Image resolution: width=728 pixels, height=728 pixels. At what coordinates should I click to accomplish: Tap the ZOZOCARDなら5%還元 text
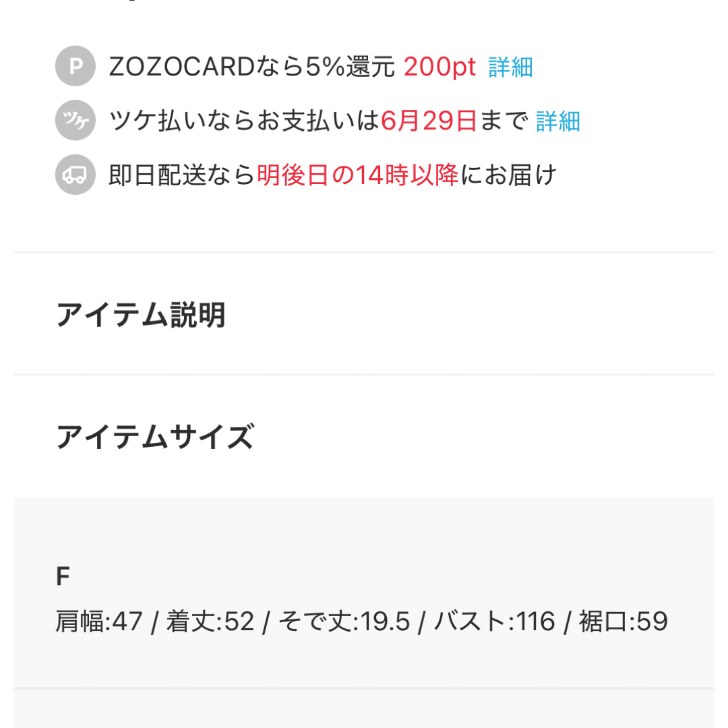pyautogui.click(x=251, y=67)
